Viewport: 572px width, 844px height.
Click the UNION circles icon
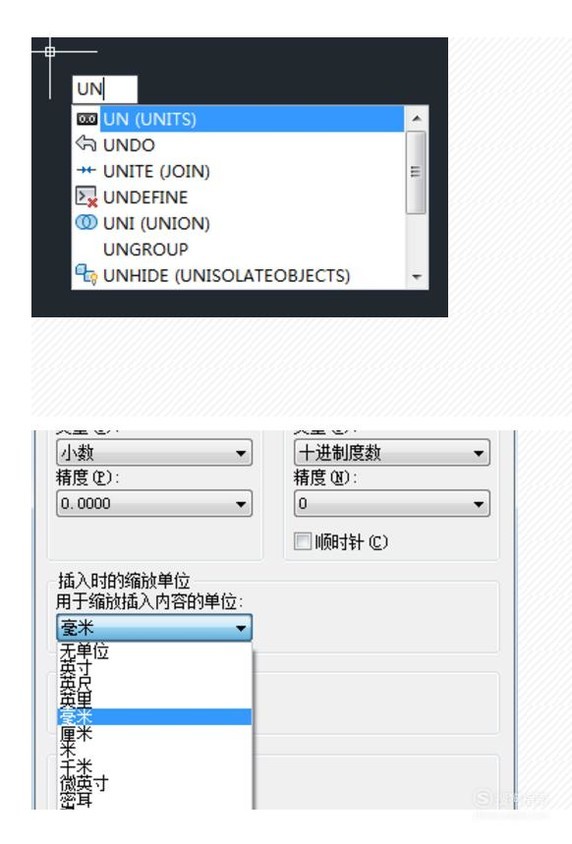click(86, 222)
